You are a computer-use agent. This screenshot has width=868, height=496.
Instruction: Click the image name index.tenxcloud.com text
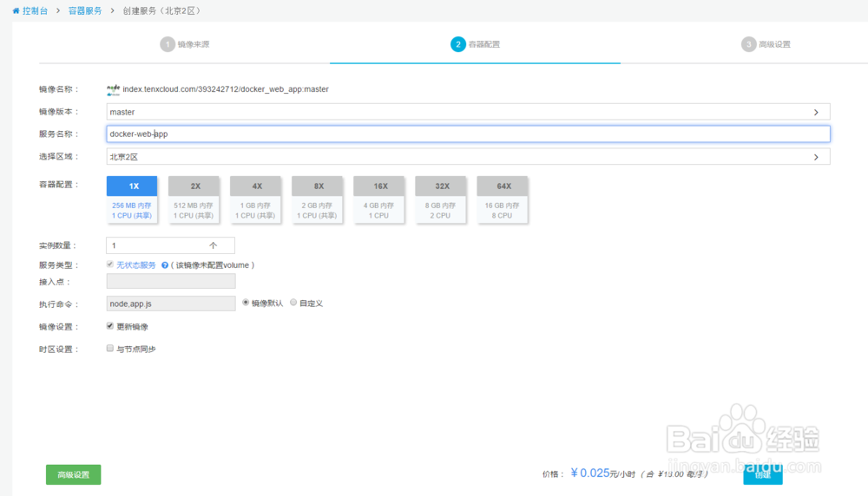(x=226, y=89)
